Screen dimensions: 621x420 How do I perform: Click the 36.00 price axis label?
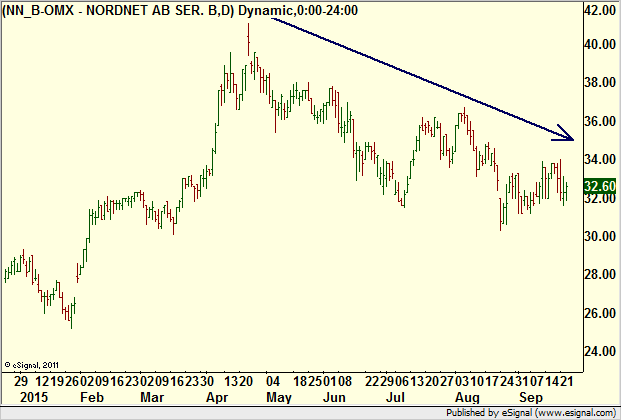[x=600, y=121]
